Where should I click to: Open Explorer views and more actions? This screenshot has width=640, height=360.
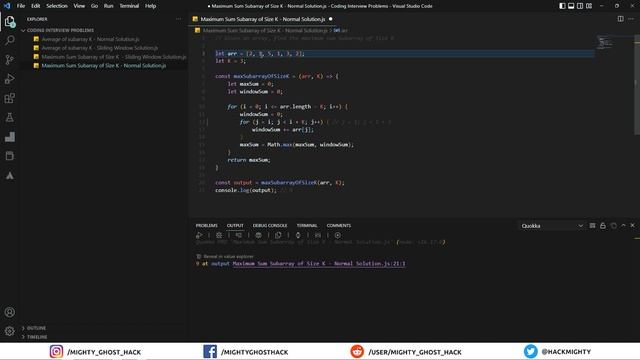coord(178,19)
